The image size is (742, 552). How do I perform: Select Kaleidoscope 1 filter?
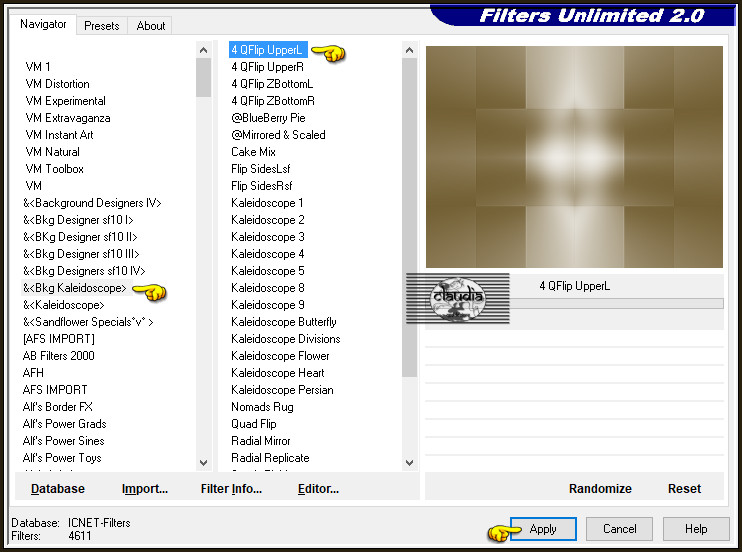(x=267, y=203)
